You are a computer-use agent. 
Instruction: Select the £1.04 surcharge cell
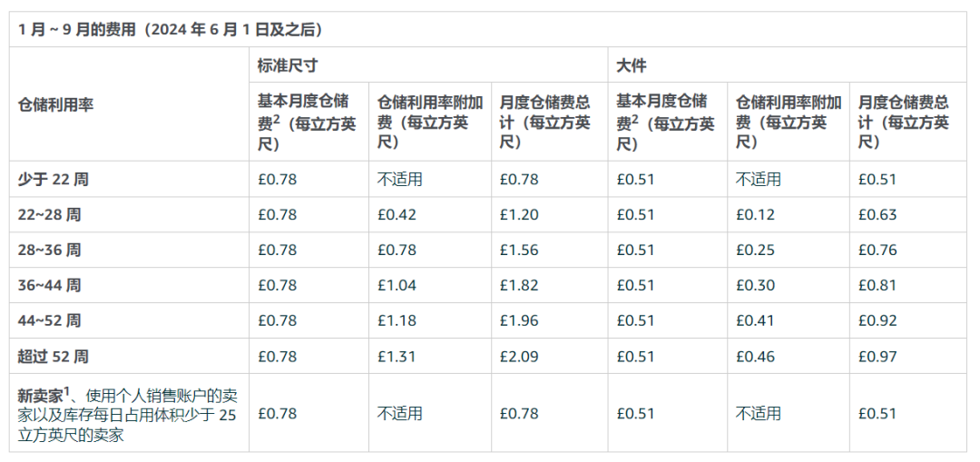pos(397,286)
